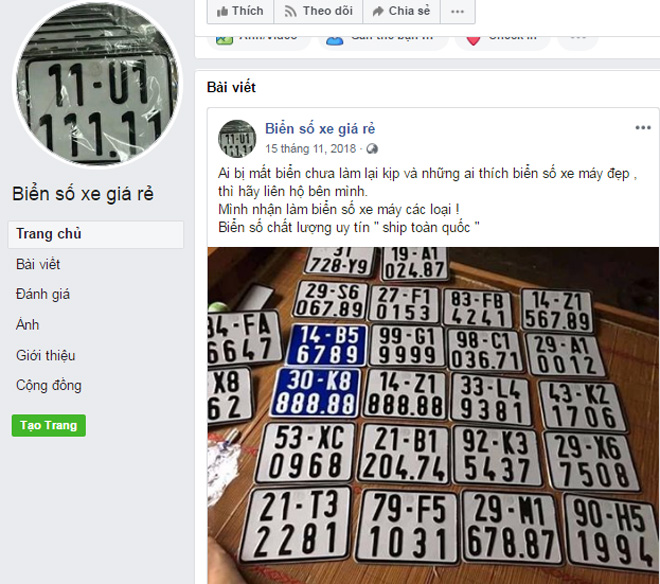Open the Trang chủ tab

click(96, 234)
